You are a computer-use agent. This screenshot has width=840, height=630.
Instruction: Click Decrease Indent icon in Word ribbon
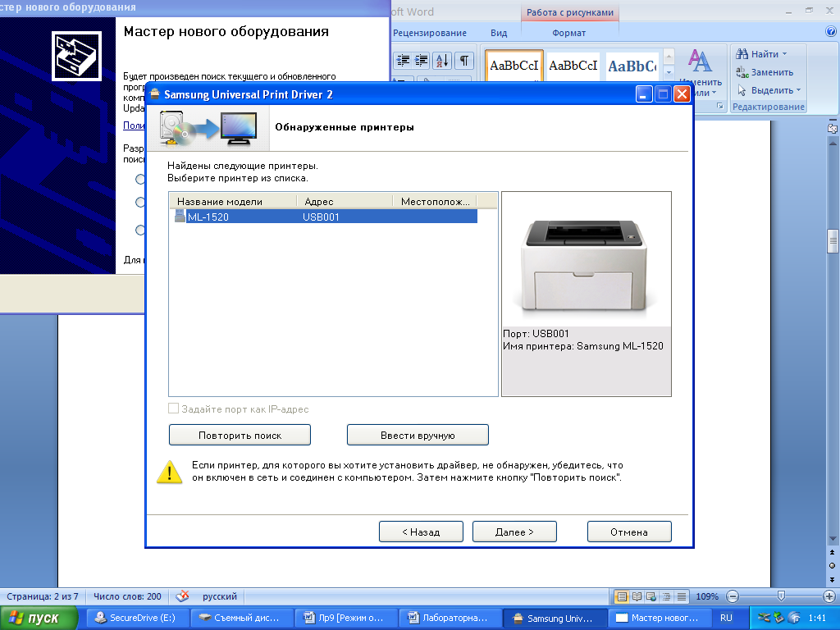click(403, 61)
